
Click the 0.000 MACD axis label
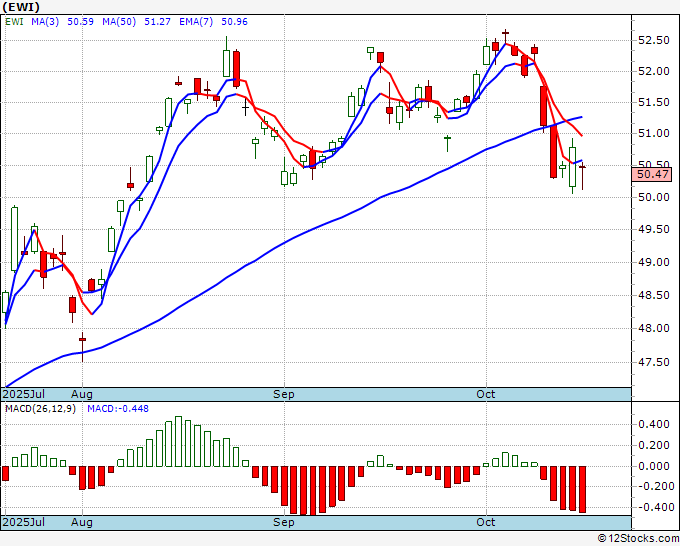coord(654,466)
